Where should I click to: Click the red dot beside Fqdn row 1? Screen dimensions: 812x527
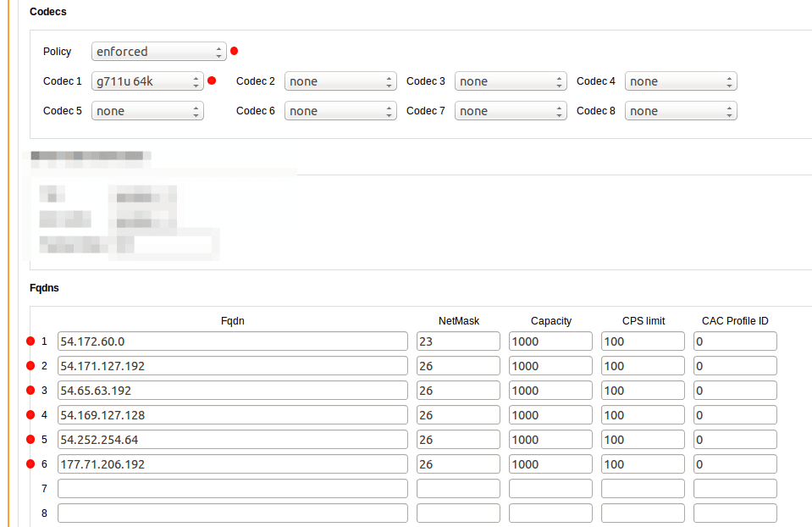[x=30, y=341]
